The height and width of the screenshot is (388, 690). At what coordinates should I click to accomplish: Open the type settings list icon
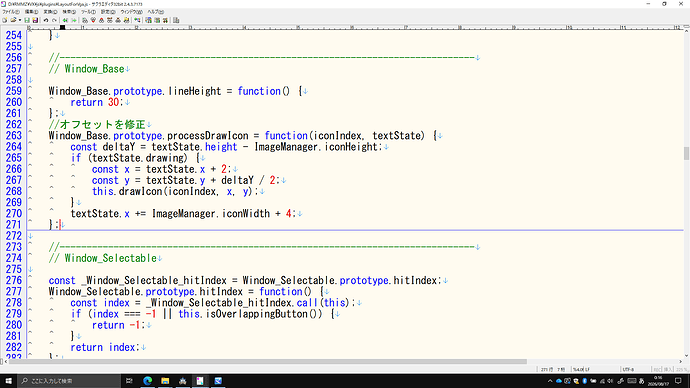[x=148, y=20]
